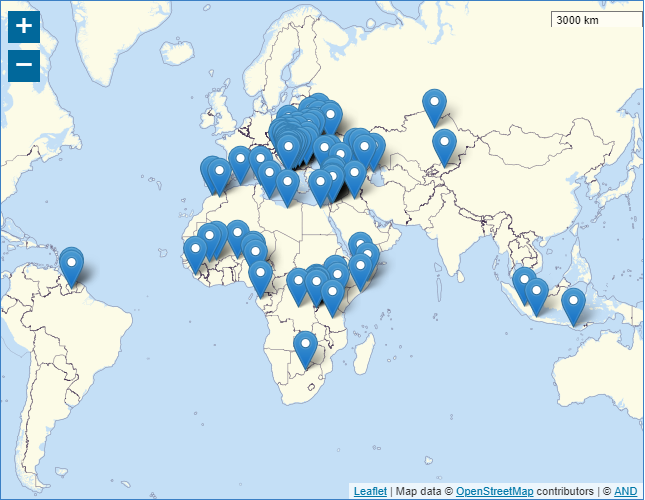Image resolution: width=645 pixels, height=500 pixels.
Task: Click the map marker in Suriname, South America
Action: point(72,269)
